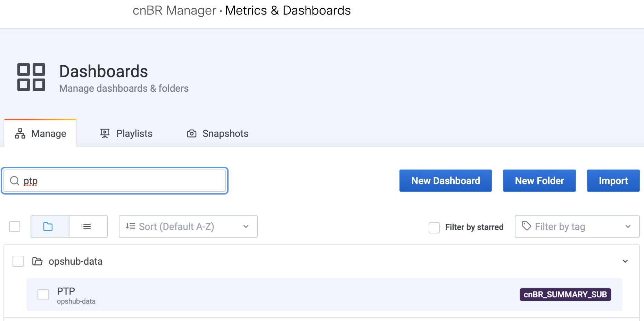Click the New Folder button
The image size is (644, 321).
pos(539,181)
